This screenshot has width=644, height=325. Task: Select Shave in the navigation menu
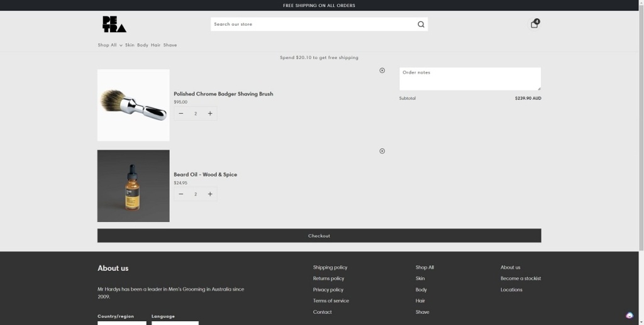coord(170,45)
